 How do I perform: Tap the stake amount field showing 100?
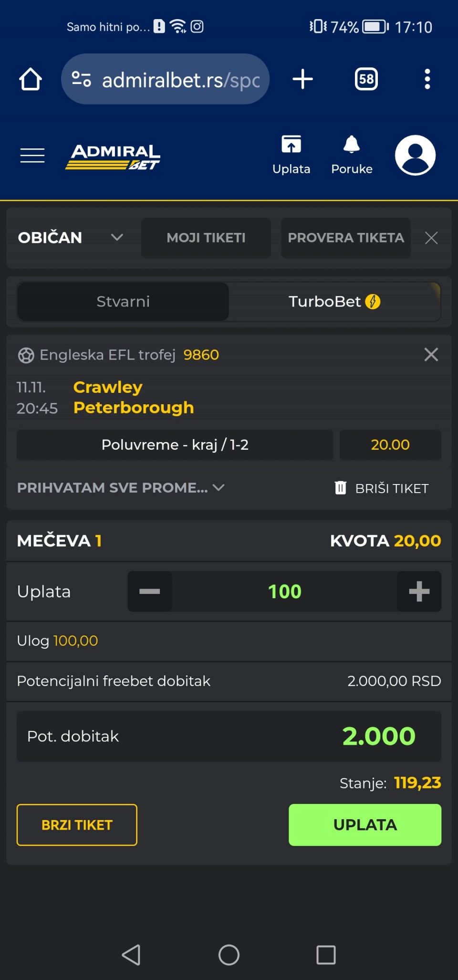click(284, 591)
